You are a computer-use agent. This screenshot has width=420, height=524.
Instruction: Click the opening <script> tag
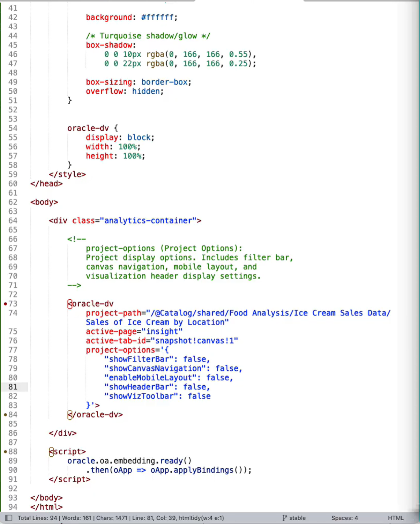pyautogui.click(x=67, y=452)
